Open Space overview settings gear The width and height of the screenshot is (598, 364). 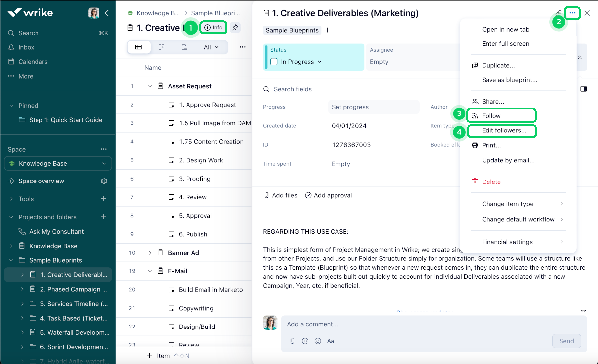click(x=104, y=181)
